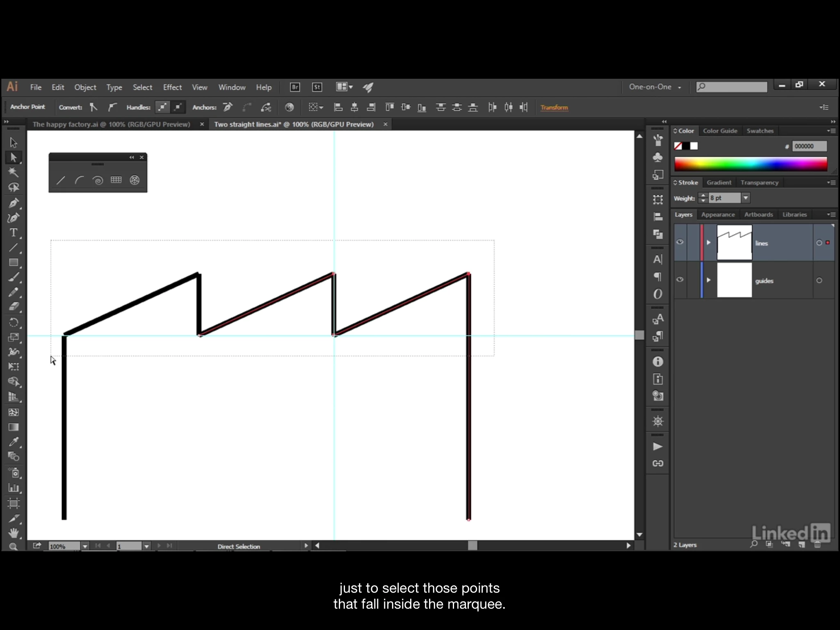The image size is (840, 630).
Task: Open the zoom level dropdown
Action: 85,546
